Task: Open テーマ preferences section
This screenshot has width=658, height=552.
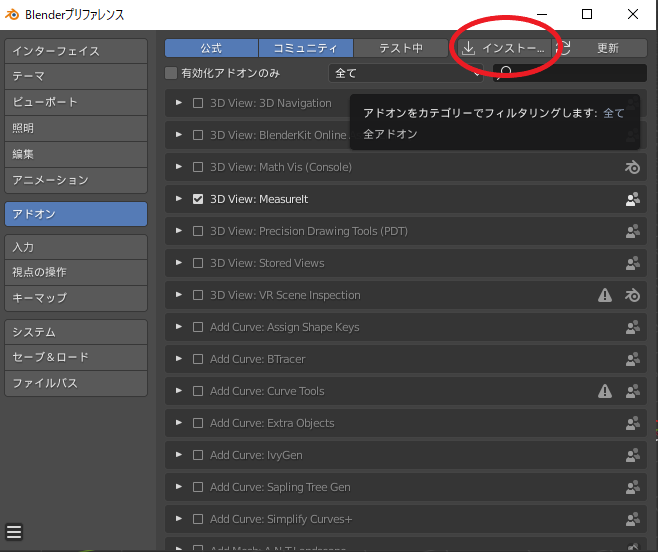Action: pos(76,76)
